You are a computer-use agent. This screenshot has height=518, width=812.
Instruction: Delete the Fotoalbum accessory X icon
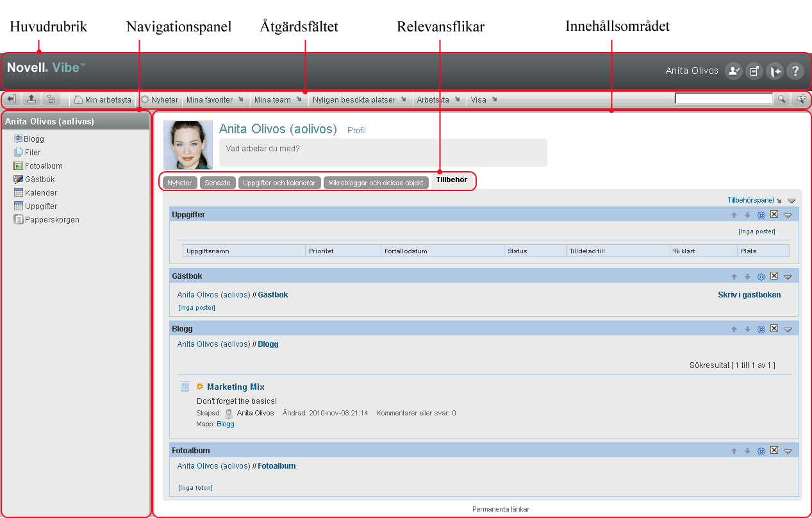[x=774, y=451]
